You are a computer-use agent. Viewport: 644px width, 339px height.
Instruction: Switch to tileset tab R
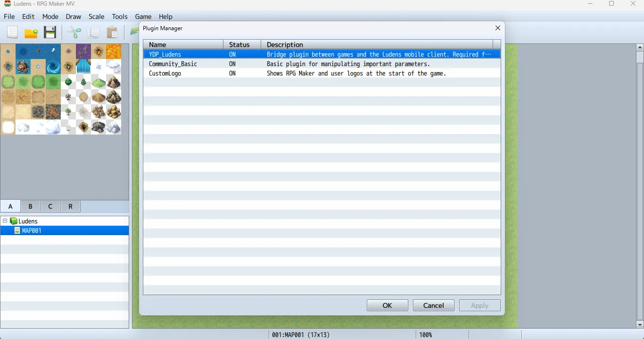(70, 206)
